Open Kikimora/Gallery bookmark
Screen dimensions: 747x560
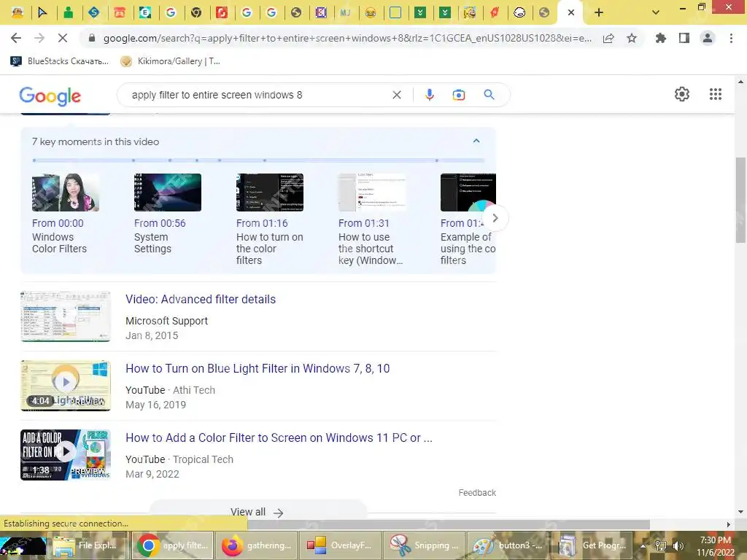click(171, 61)
